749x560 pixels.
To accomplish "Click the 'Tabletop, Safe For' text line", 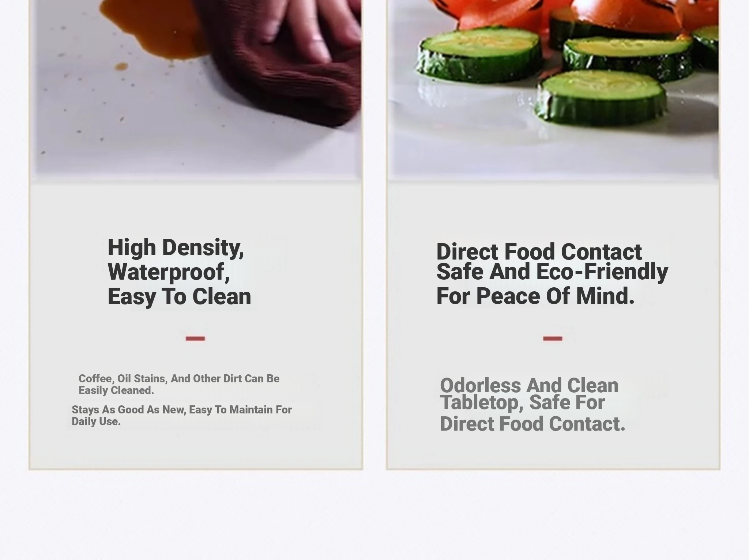I will 522,402.
